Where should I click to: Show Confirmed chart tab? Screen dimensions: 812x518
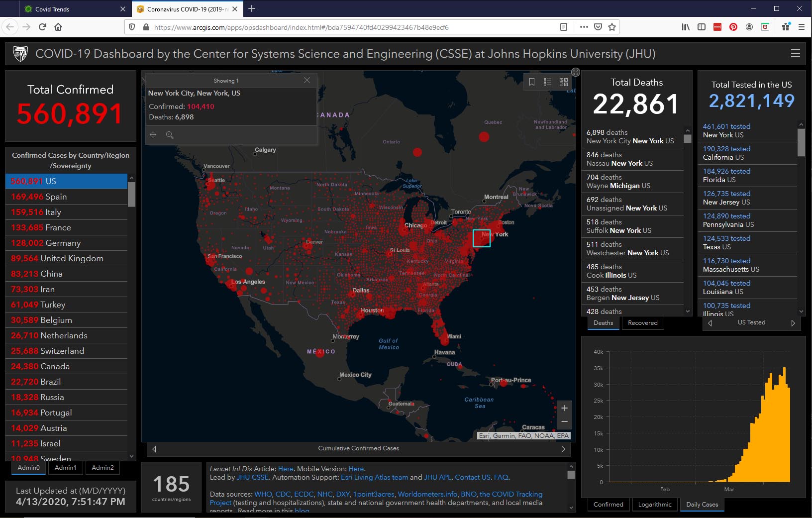609,505
